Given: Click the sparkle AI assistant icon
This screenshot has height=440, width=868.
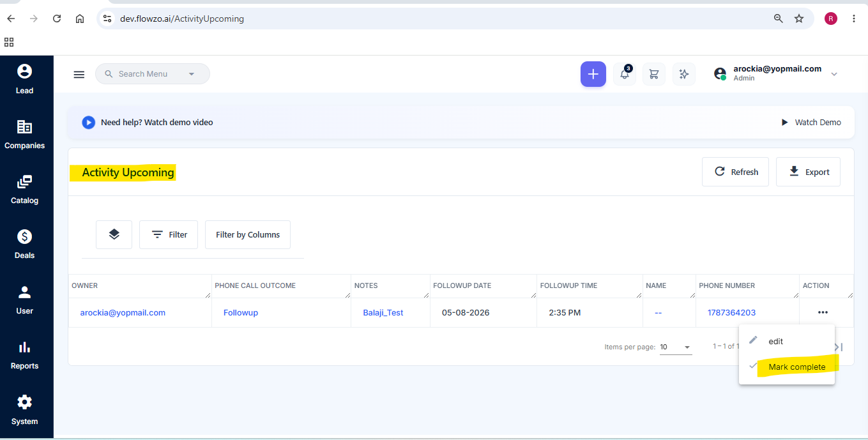Looking at the screenshot, I should click(x=684, y=74).
